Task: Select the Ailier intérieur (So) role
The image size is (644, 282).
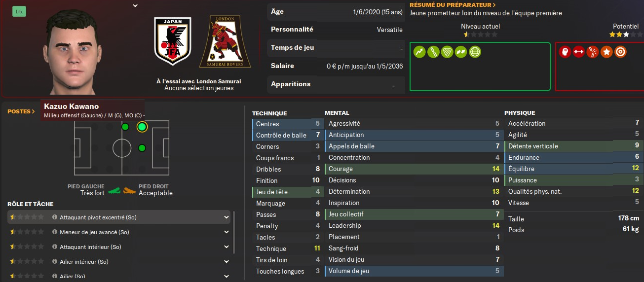Action: pyautogui.click(x=83, y=261)
